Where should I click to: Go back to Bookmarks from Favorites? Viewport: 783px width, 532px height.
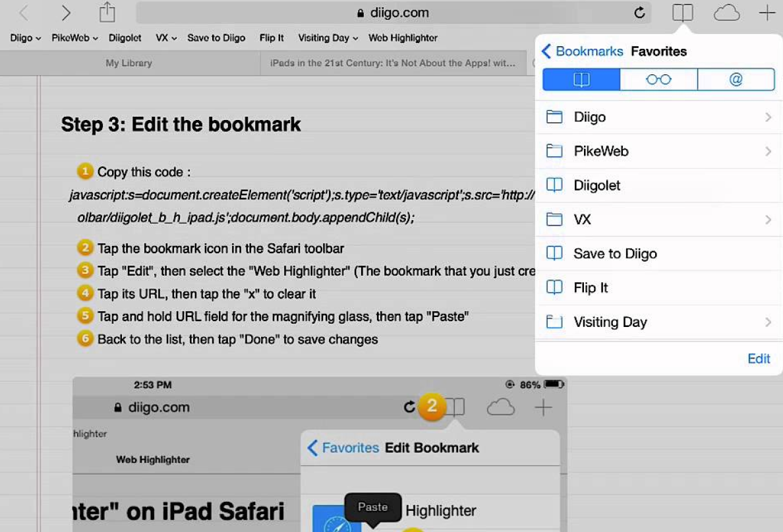(x=582, y=51)
